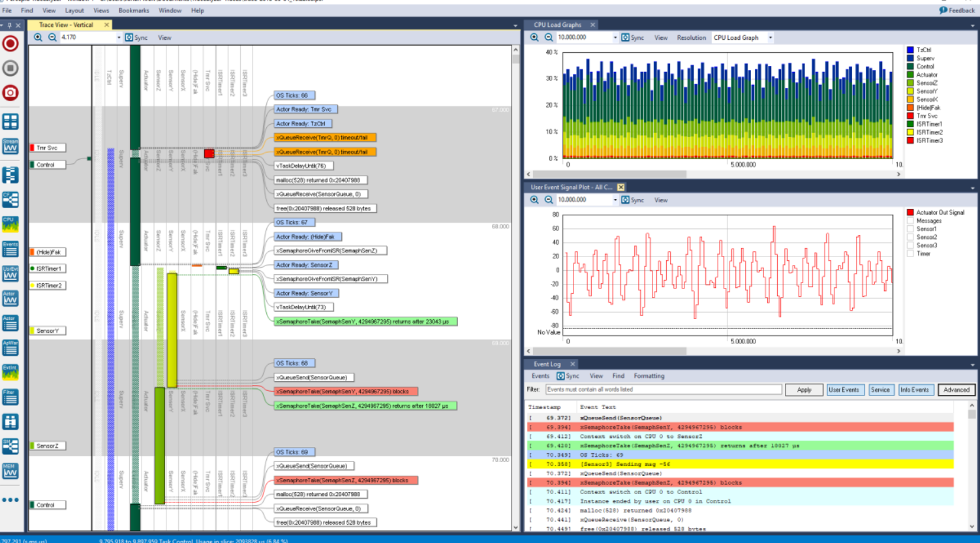The width and height of the screenshot is (980, 543).
Task: Open the binoculars finder icon in sidebar
Action: coord(10,422)
